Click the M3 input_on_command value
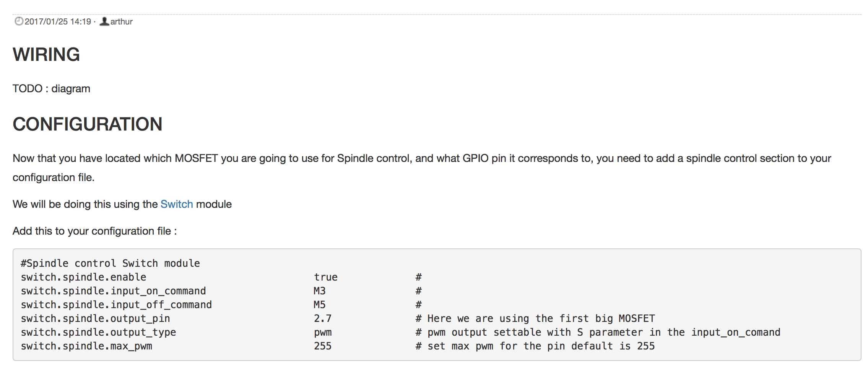 320,291
